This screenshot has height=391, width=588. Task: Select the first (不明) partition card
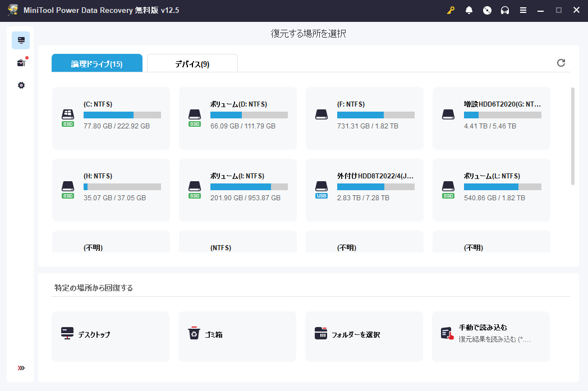coord(111,242)
